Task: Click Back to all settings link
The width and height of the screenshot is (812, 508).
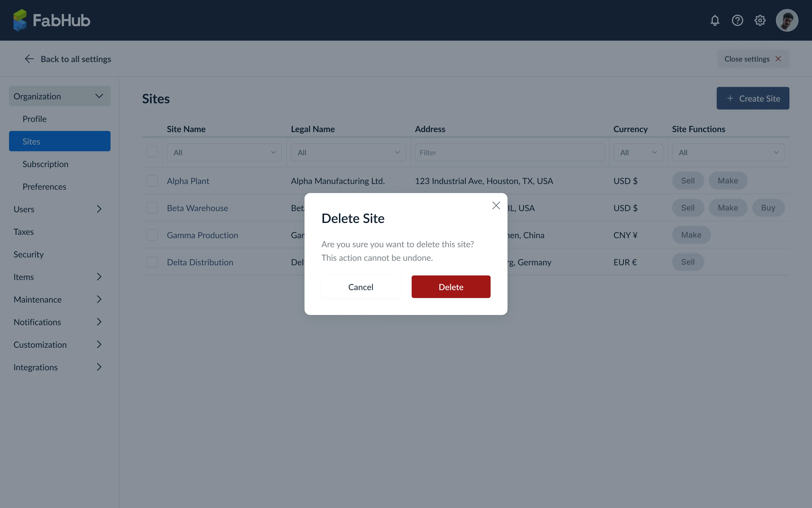Action: tap(76, 59)
